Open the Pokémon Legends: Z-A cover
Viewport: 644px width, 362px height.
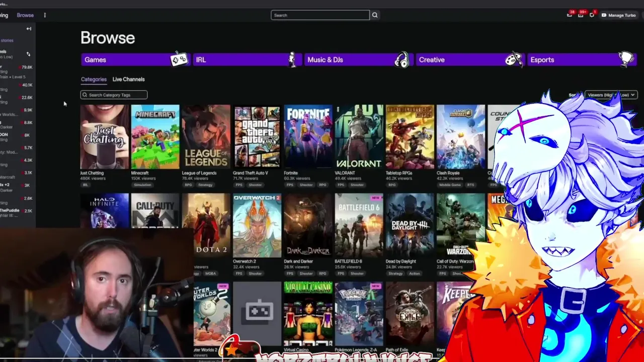click(359, 314)
